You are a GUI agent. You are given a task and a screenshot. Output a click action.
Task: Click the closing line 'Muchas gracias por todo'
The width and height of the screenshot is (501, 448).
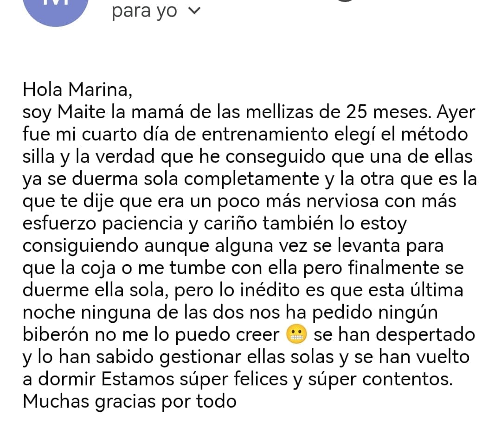coord(129,401)
